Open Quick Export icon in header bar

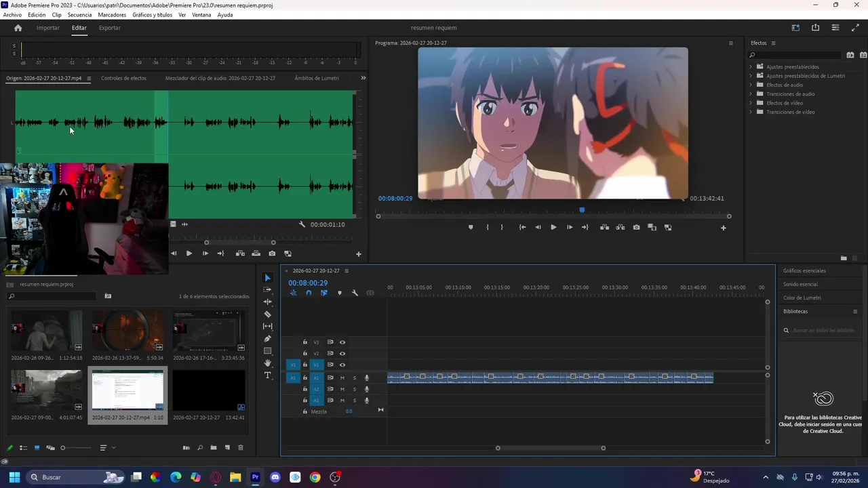(x=815, y=28)
